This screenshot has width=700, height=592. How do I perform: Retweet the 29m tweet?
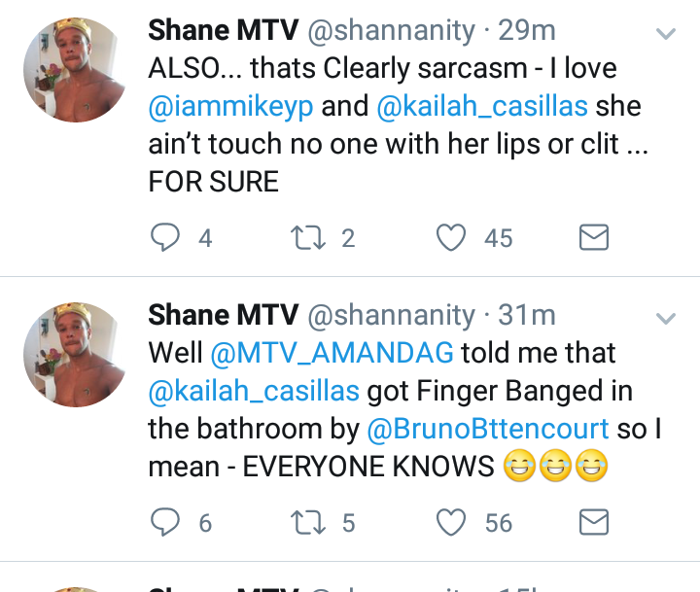[x=307, y=237]
